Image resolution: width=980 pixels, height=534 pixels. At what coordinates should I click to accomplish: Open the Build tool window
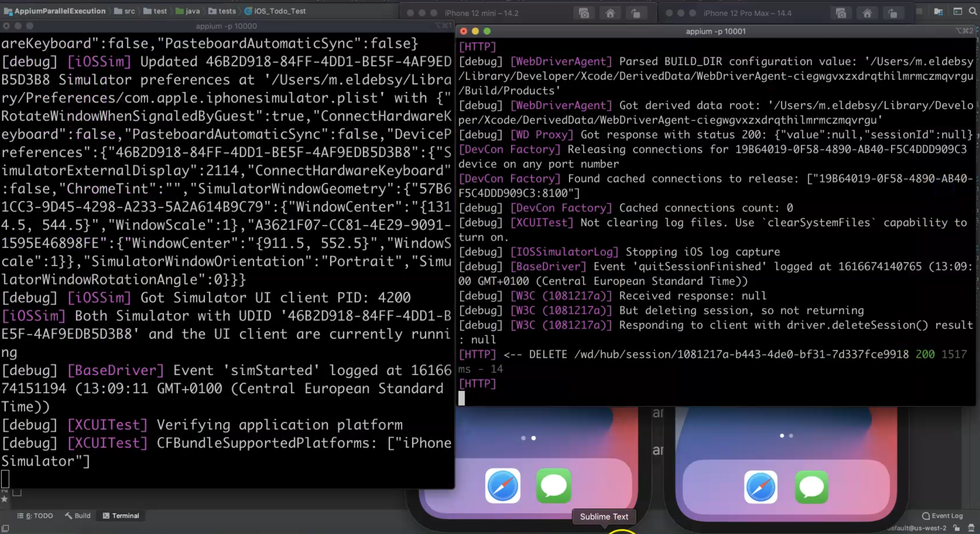[x=78, y=516]
